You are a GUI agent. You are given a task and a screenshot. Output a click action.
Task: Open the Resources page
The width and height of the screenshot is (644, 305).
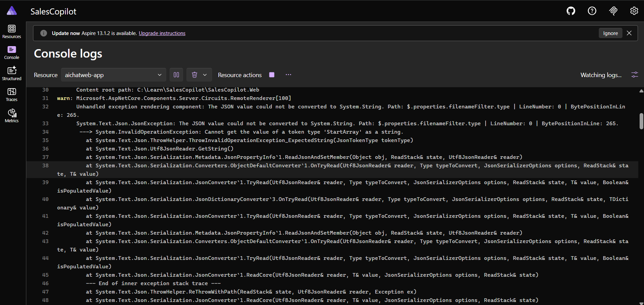click(11, 32)
